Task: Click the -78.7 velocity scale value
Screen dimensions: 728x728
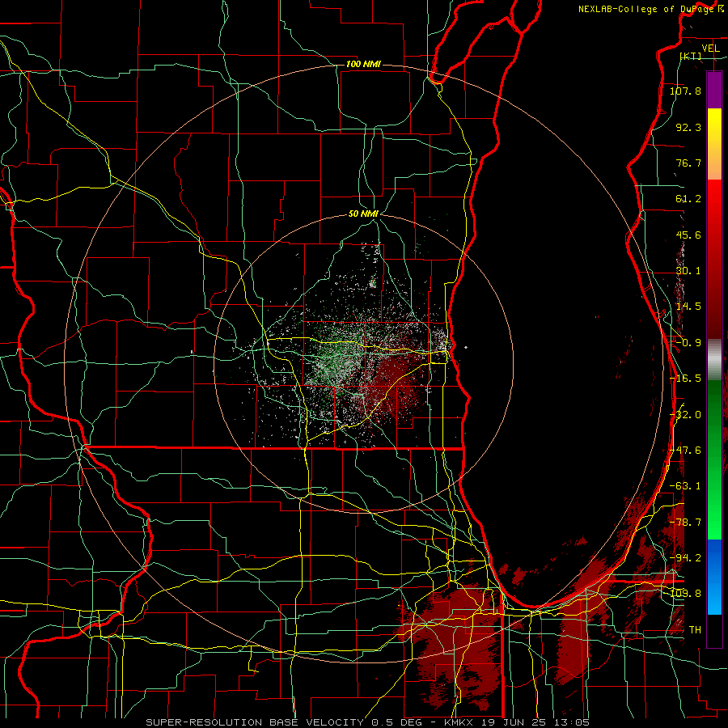Action: click(x=685, y=523)
